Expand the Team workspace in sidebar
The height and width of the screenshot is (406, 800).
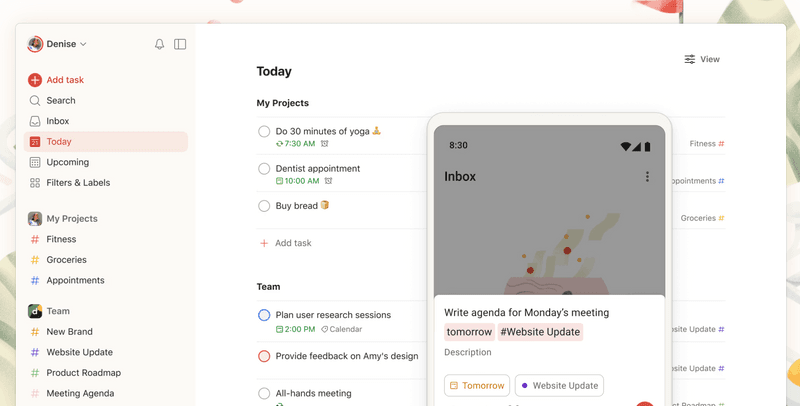click(x=57, y=311)
